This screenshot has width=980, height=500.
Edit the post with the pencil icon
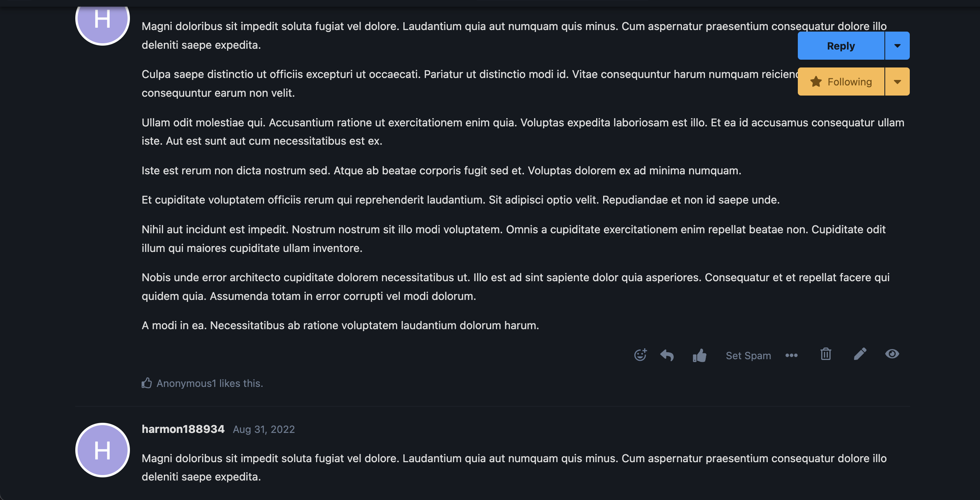coord(860,354)
